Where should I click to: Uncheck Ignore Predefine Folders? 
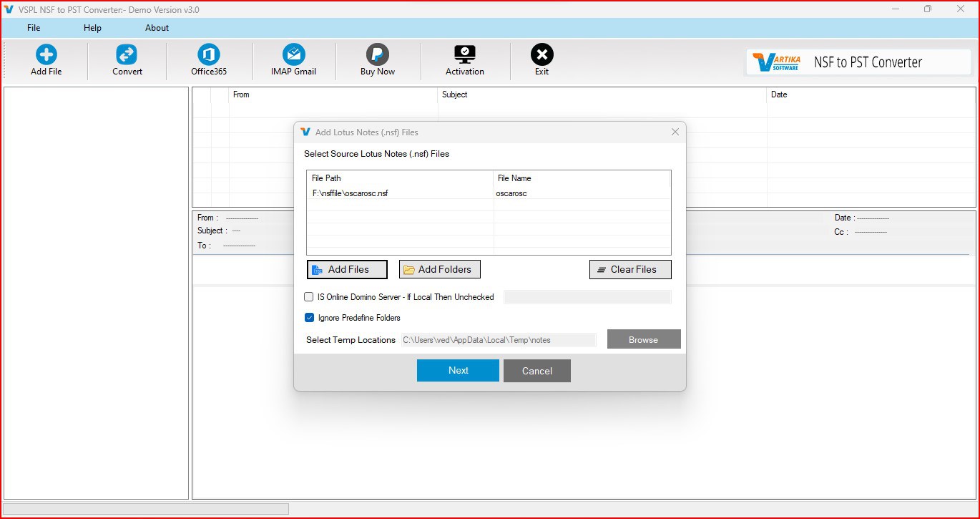click(x=309, y=317)
